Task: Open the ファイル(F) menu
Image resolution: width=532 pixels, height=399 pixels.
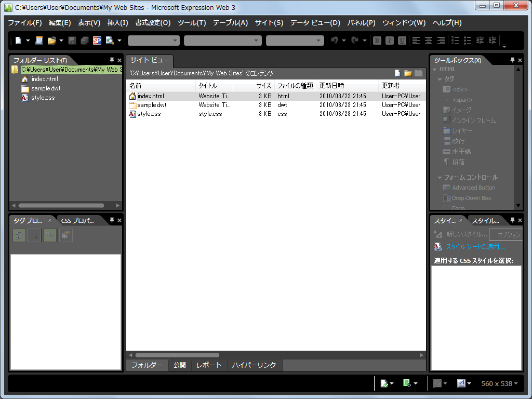Action: (x=25, y=23)
